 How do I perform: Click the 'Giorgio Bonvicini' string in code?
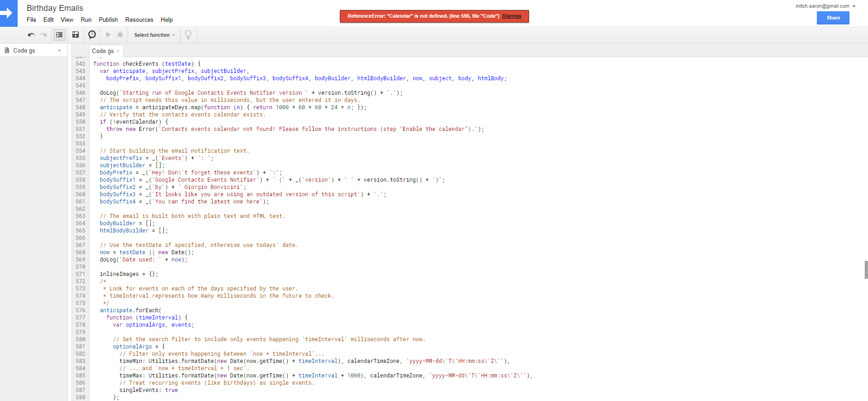click(x=212, y=187)
